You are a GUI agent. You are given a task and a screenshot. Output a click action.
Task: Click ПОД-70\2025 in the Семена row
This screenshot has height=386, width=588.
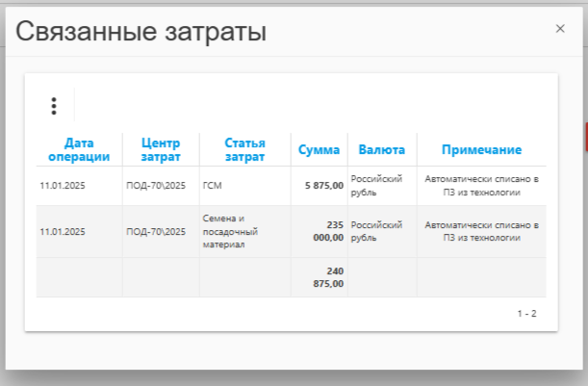pos(155,232)
